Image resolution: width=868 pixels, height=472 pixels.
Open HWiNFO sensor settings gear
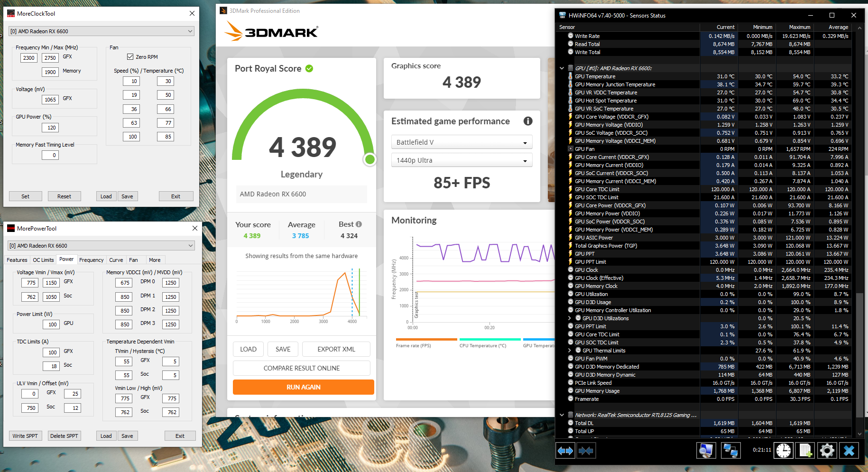(827, 451)
